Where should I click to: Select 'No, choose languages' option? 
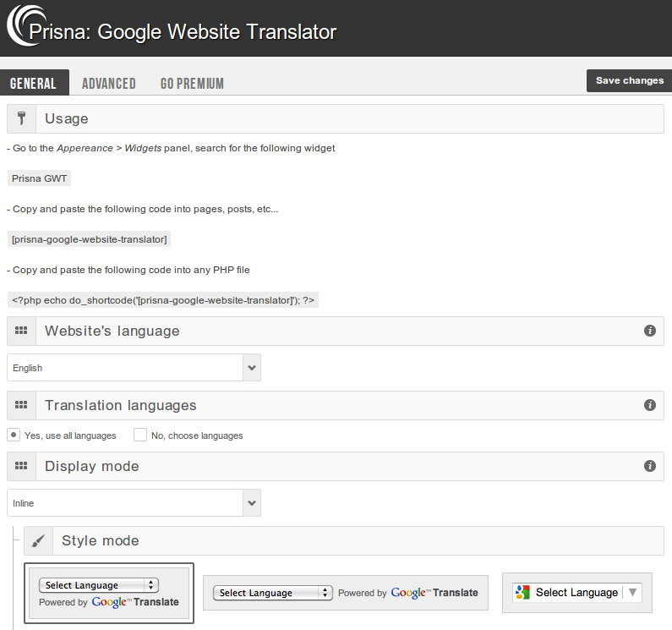[140, 435]
